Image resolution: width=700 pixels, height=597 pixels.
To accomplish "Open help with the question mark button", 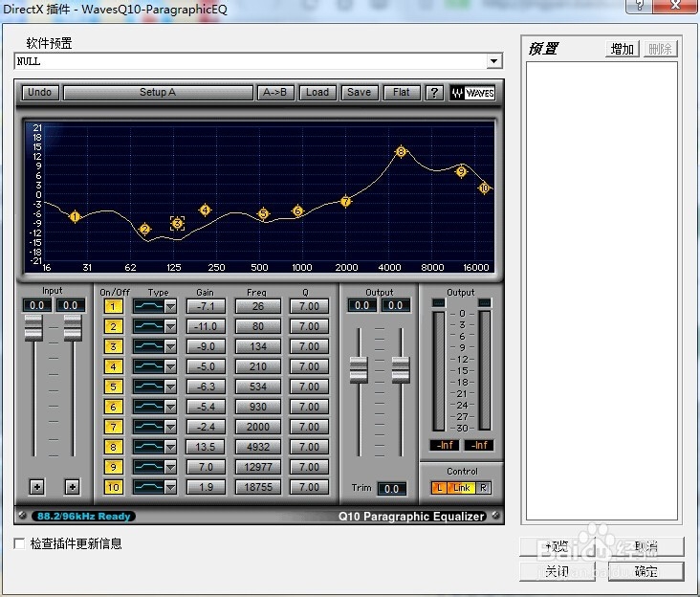I will (x=434, y=93).
